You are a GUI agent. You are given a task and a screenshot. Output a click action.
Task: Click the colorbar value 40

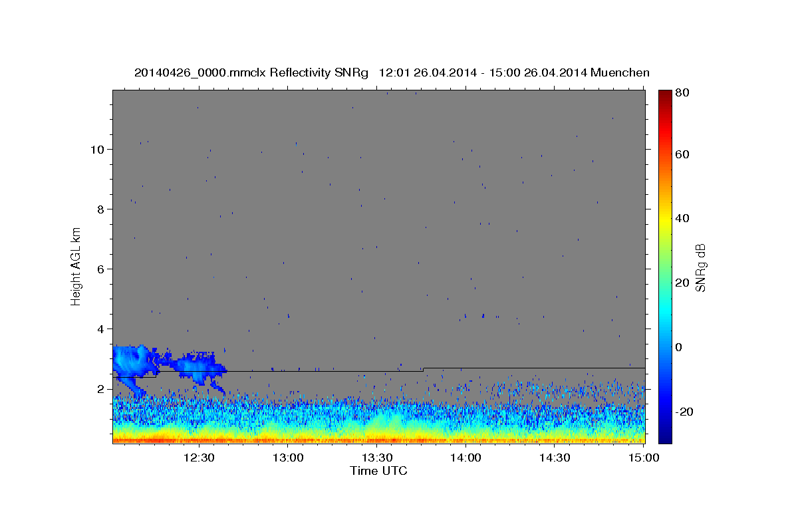tap(682, 218)
